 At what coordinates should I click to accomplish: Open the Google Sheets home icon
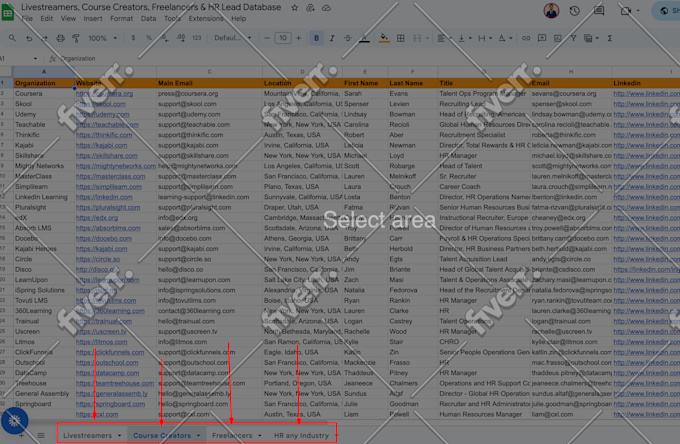8,12
